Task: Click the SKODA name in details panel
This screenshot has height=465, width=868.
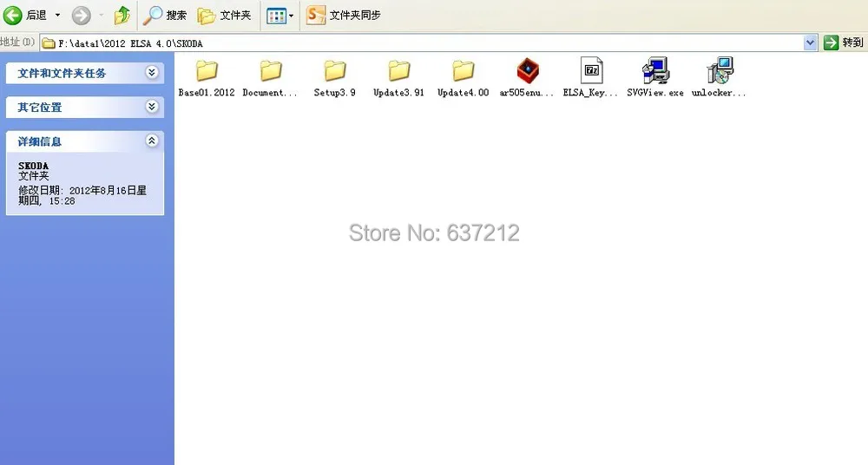Action: point(33,166)
